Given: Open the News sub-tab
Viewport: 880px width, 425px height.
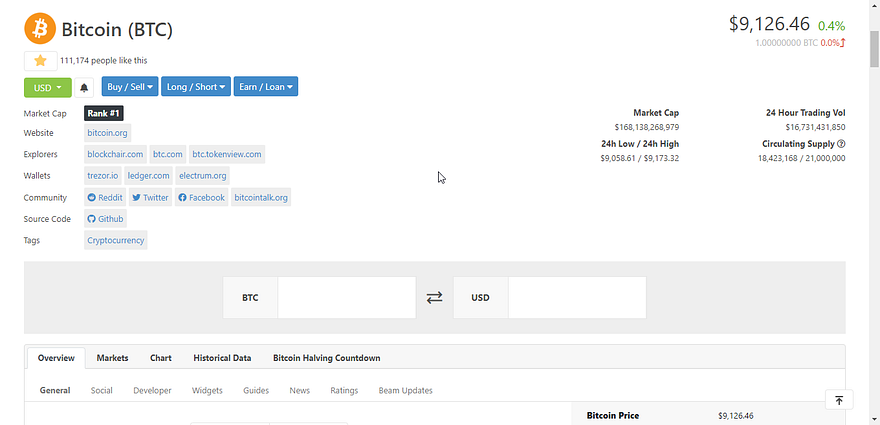Looking at the screenshot, I should (300, 390).
